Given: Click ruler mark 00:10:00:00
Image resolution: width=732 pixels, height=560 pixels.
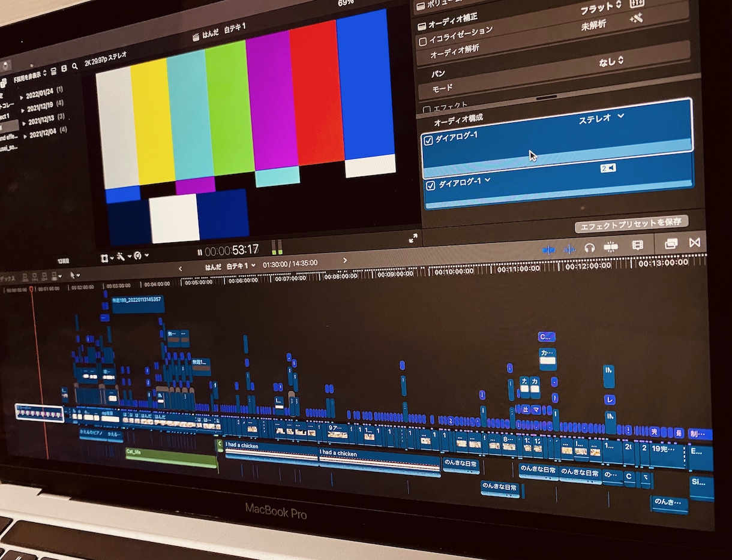Looking at the screenshot, I should [x=455, y=272].
